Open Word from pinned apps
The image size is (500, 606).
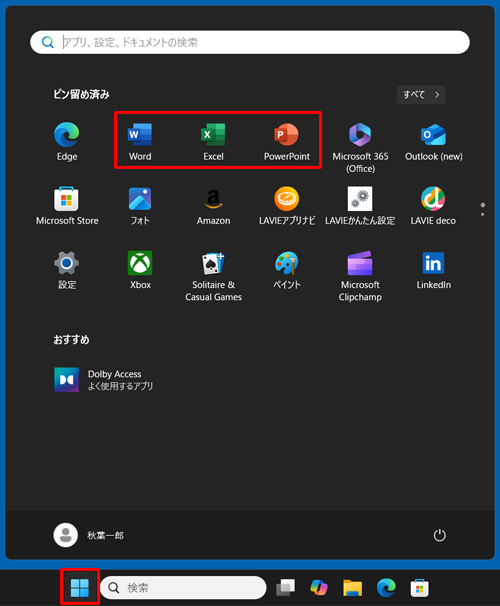pyautogui.click(x=140, y=141)
